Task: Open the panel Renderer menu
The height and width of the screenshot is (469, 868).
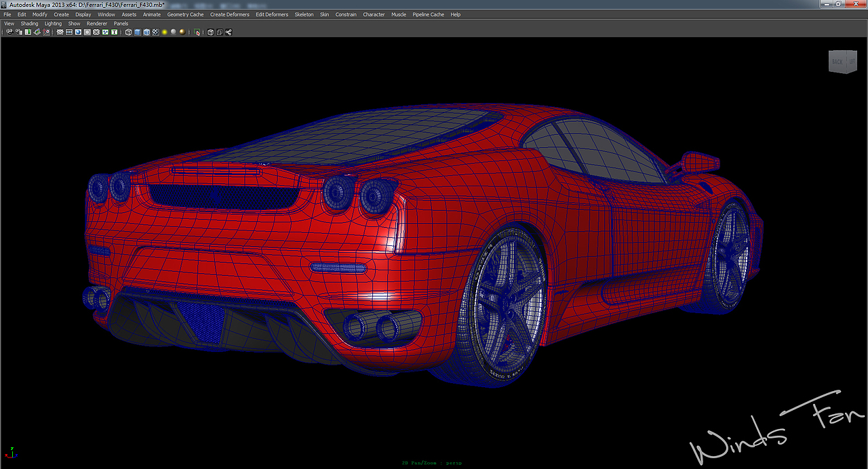Action: pyautogui.click(x=97, y=24)
